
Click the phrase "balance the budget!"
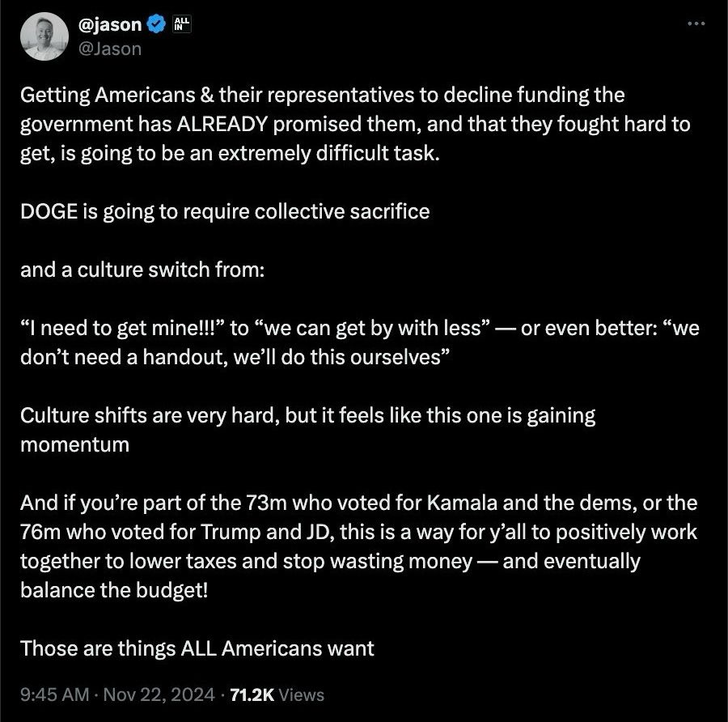(x=114, y=590)
